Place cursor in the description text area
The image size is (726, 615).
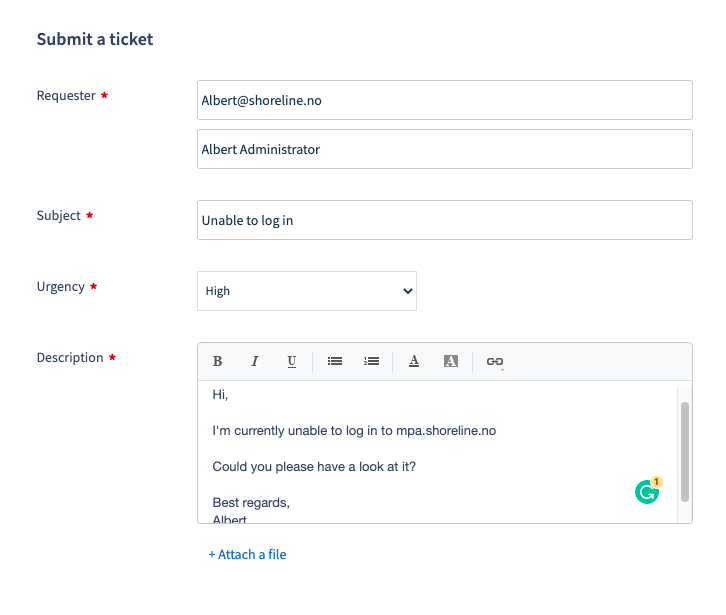tap(438, 452)
